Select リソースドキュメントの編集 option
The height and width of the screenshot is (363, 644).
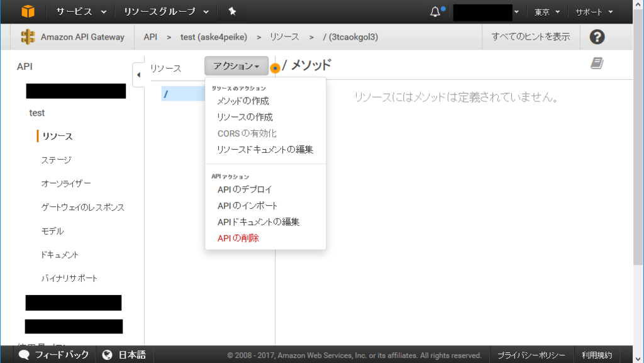(x=265, y=150)
